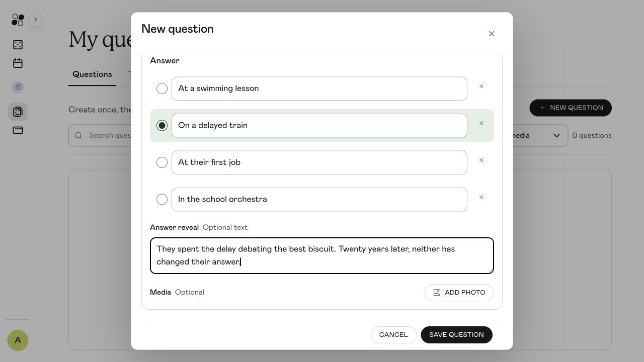Click the '0 questions' count text
This screenshot has height=362, width=644.
tap(592, 135)
